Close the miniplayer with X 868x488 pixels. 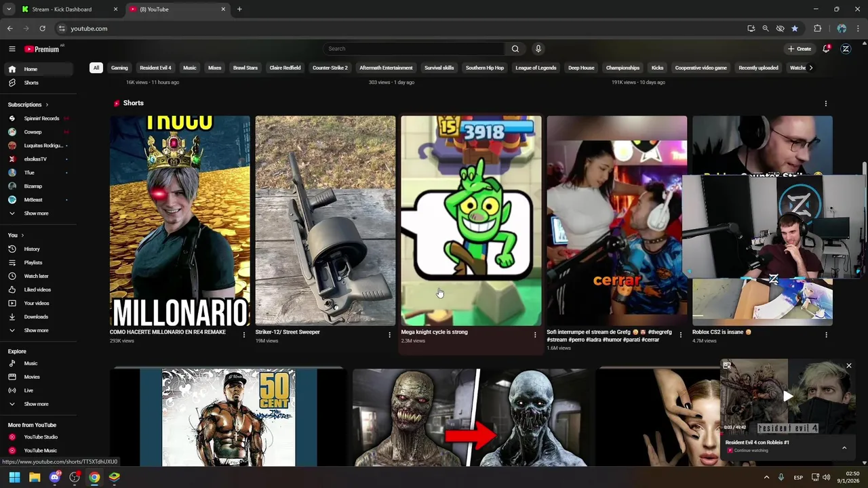point(848,366)
